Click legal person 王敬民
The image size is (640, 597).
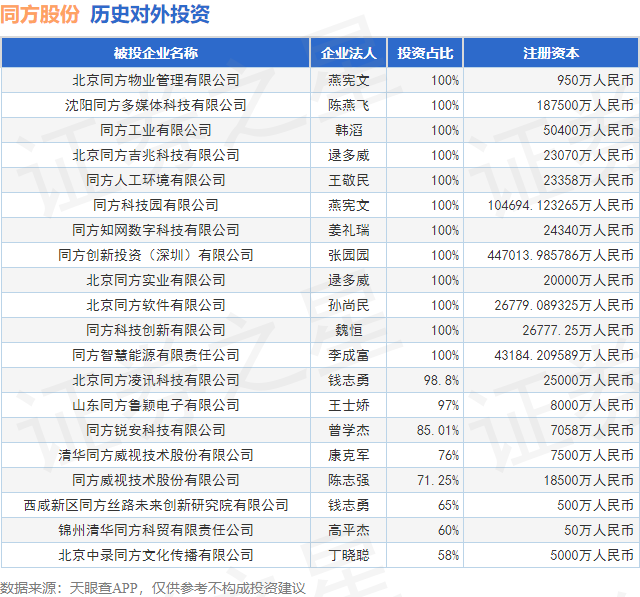(349, 180)
